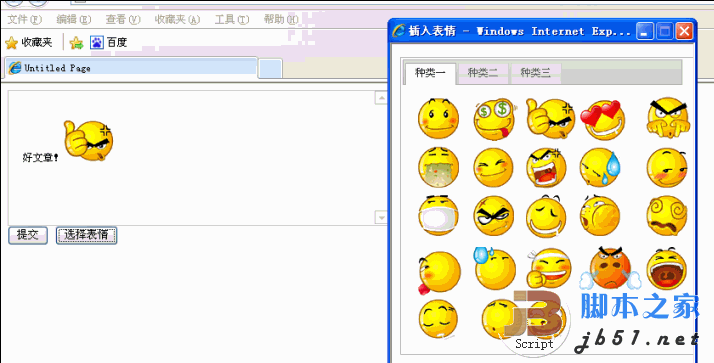This screenshot has width=714, height=363.
Task: Choose the squinting happy smile emoticon
Action: tap(494, 167)
